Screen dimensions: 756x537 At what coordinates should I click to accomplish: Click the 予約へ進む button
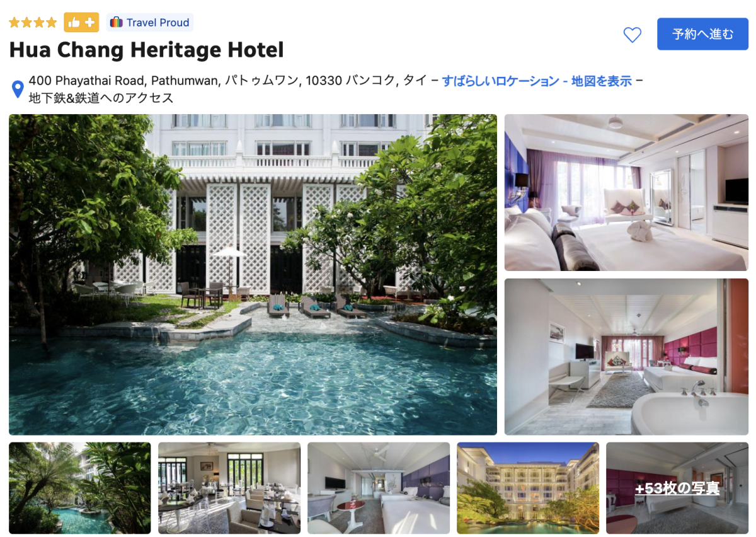(x=702, y=34)
